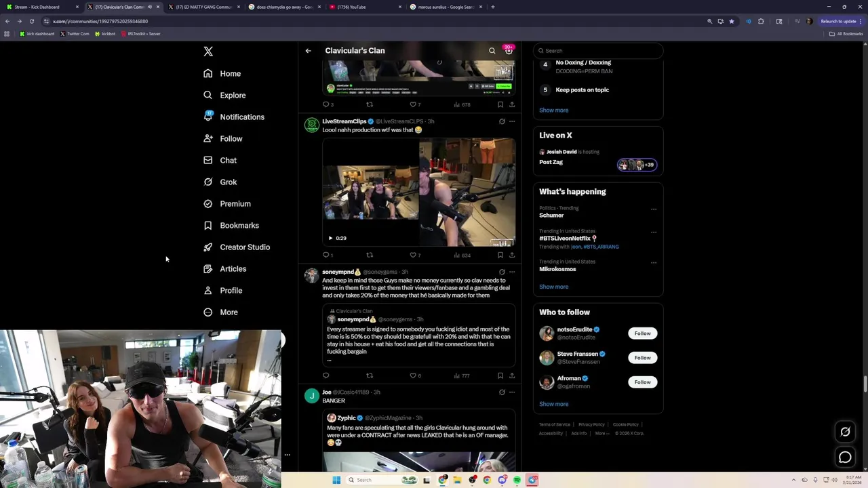This screenshot has height=488, width=868.
Task: Repost the LiveStreamClips post
Action: 370,255
